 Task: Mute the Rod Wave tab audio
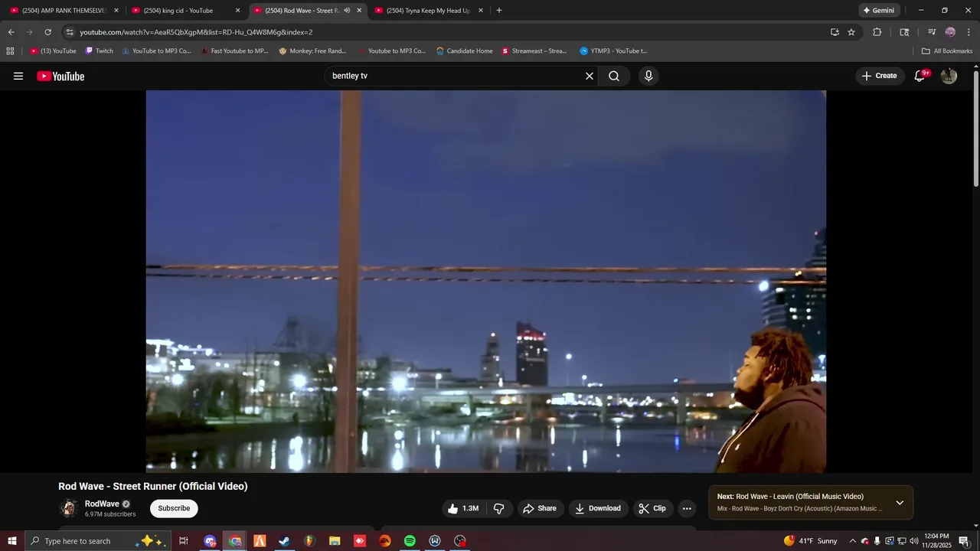347,11
